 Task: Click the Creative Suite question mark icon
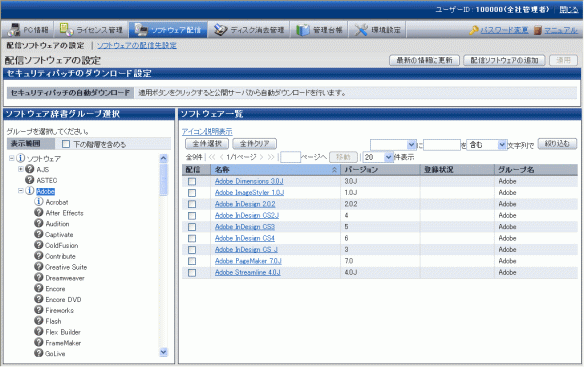tap(39, 266)
